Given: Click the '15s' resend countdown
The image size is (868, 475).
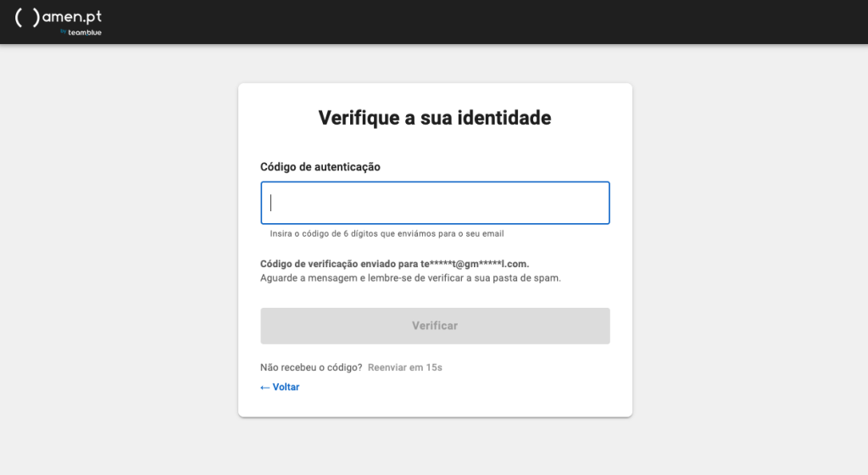Looking at the screenshot, I should click(435, 368).
